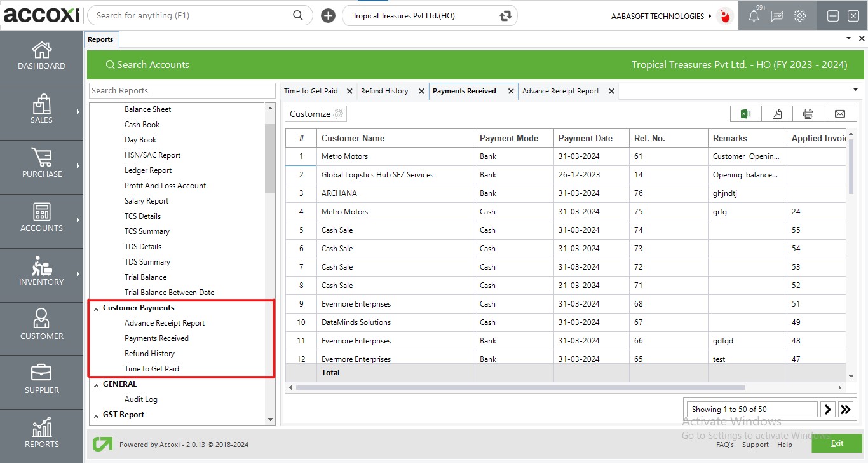Open the Customize options
Image resolution: width=868 pixels, height=463 pixels.
314,113
